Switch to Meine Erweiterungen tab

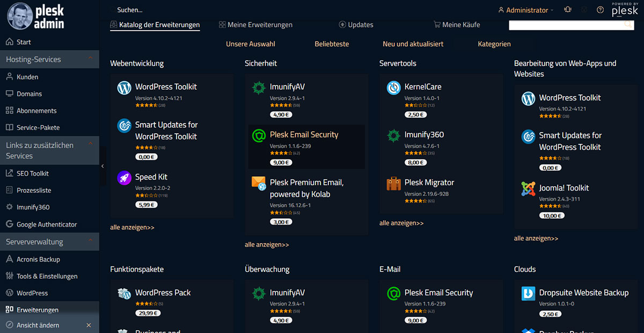tap(255, 25)
